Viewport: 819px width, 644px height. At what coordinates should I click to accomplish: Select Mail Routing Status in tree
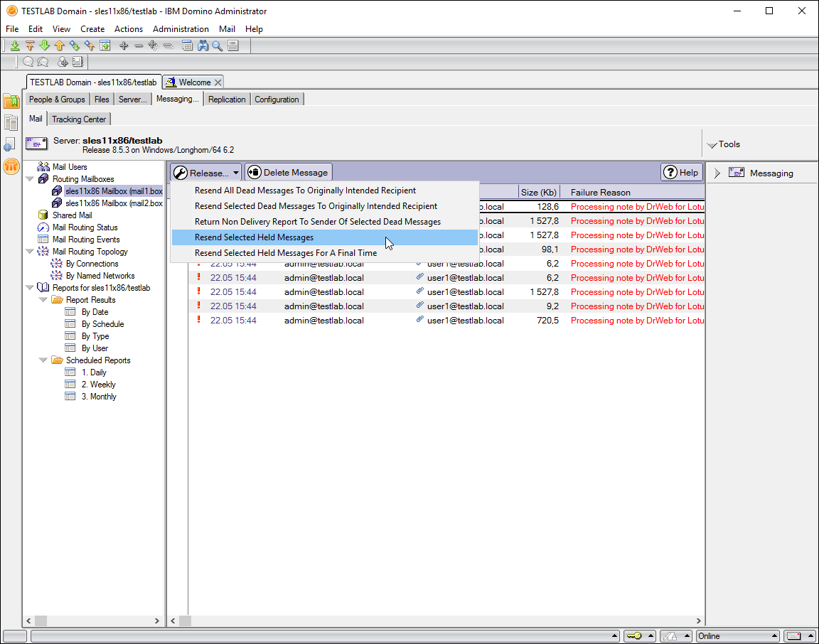(85, 227)
